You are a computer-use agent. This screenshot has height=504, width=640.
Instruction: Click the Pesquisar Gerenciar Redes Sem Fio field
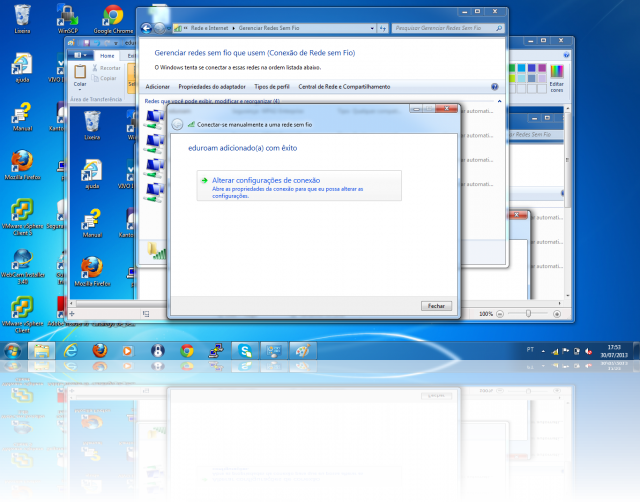tap(448, 28)
